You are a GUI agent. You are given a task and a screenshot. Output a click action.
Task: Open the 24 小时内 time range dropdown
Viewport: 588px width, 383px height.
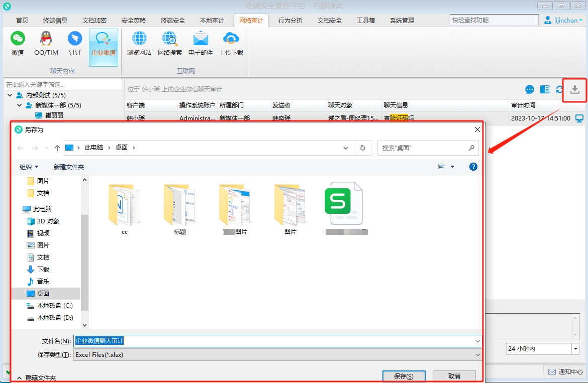tap(575, 348)
